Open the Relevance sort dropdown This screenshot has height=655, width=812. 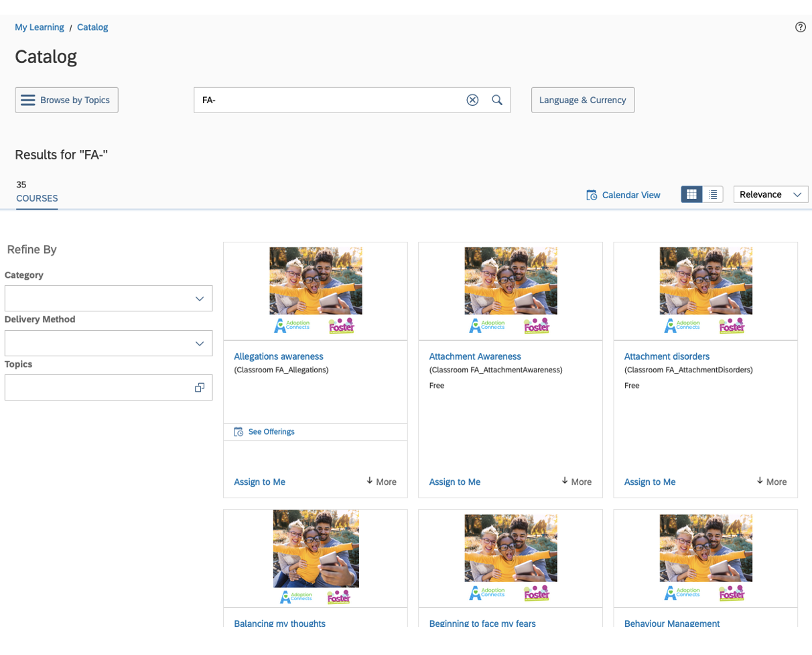tap(771, 194)
